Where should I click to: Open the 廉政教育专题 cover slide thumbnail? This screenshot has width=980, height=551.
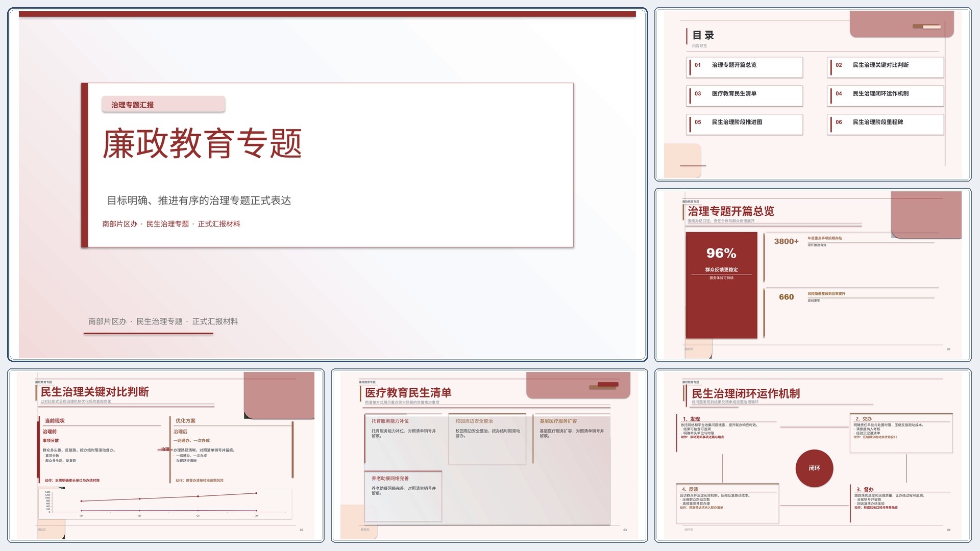[x=327, y=184]
